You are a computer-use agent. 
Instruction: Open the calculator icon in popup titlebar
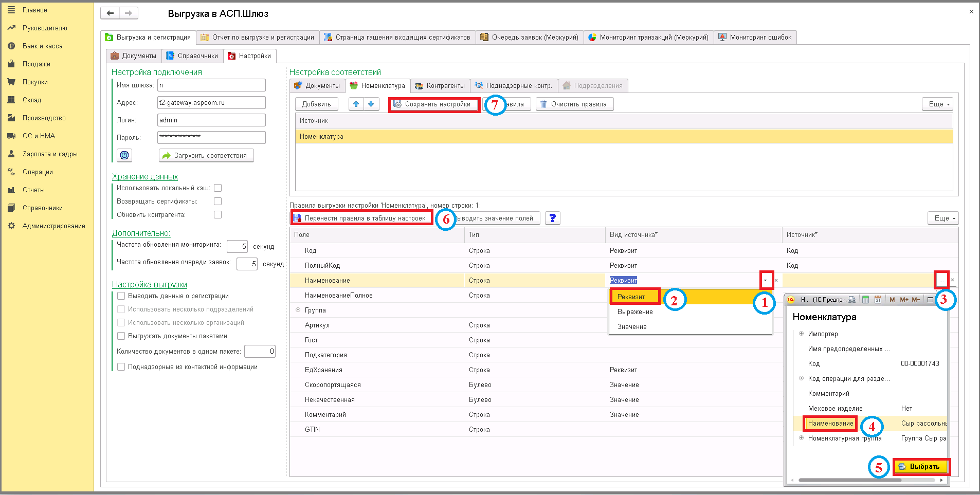866,300
